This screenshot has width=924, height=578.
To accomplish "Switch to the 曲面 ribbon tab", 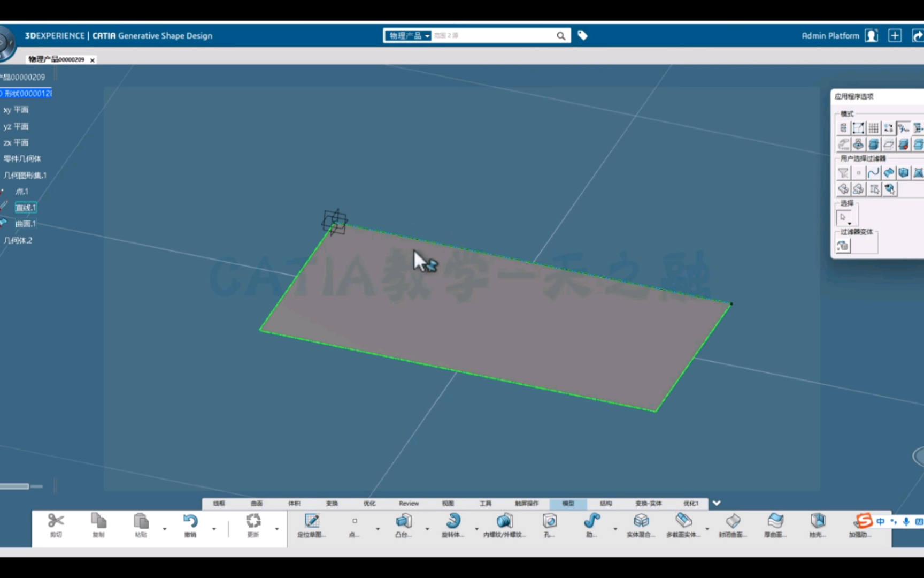I will 255,504.
